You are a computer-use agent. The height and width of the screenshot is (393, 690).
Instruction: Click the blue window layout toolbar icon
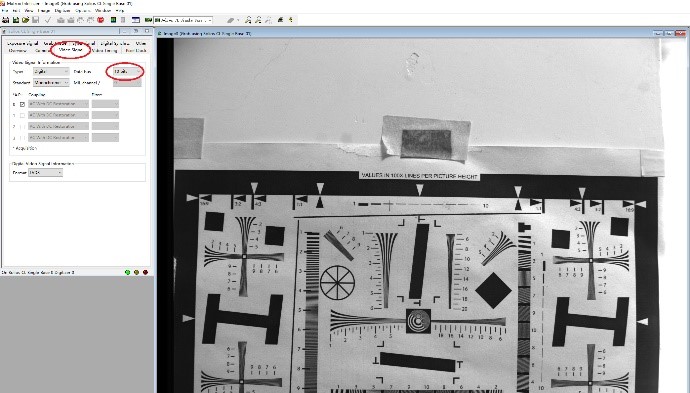click(x=136, y=20)
